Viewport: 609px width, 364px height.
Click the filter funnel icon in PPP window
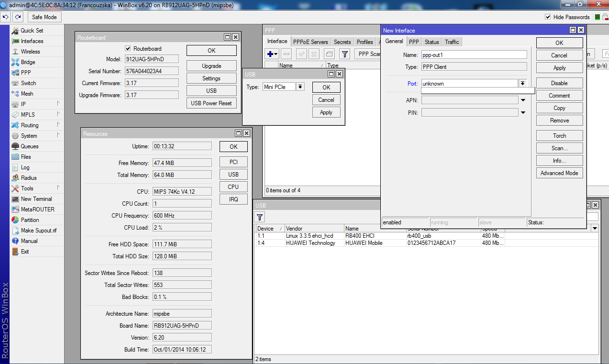344,54
